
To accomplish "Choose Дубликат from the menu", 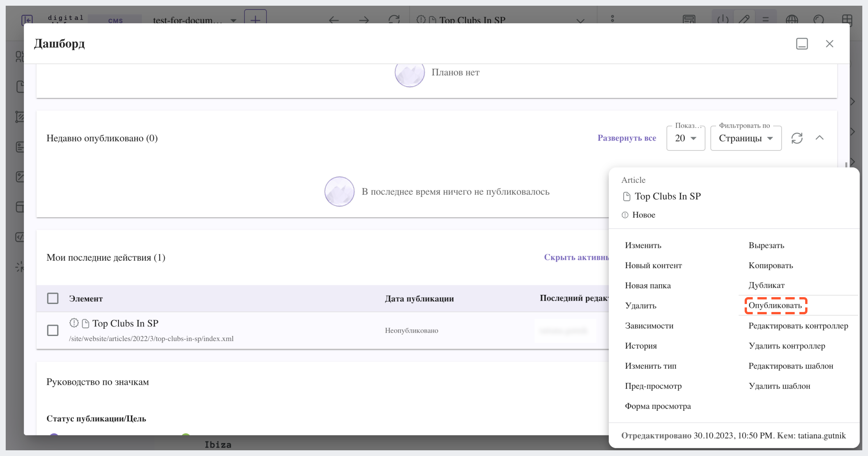I will tap(766, 285).
